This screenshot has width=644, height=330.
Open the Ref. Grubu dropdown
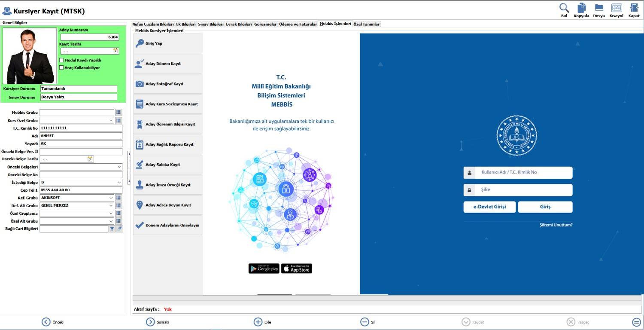coord(111,198)
